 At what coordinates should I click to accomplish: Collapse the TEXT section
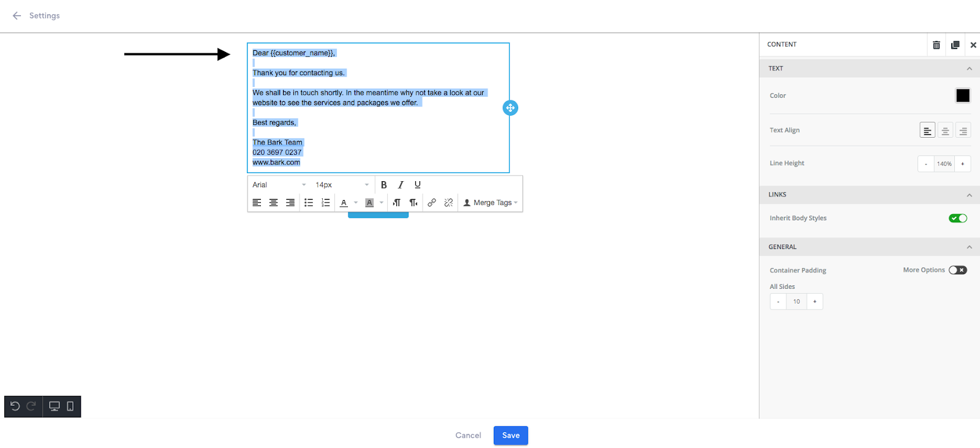[969, 69]
